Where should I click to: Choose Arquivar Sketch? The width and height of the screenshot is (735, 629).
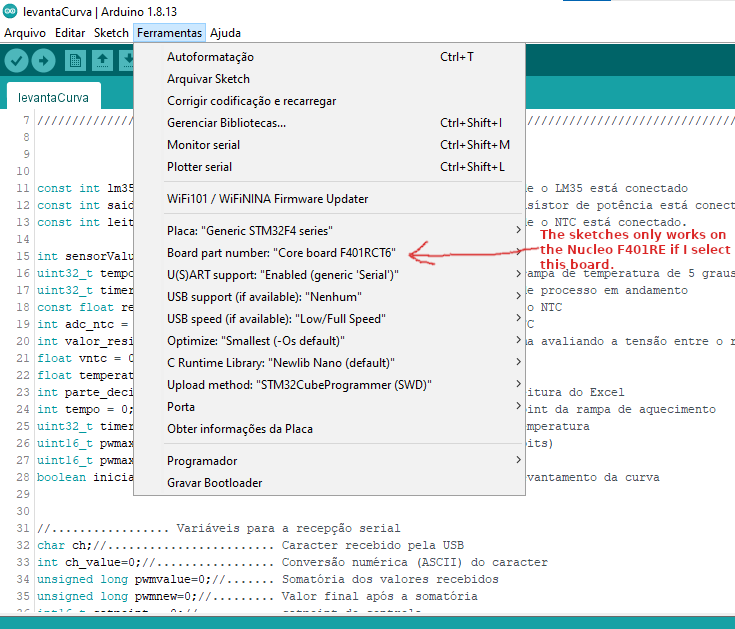[329, 79]
